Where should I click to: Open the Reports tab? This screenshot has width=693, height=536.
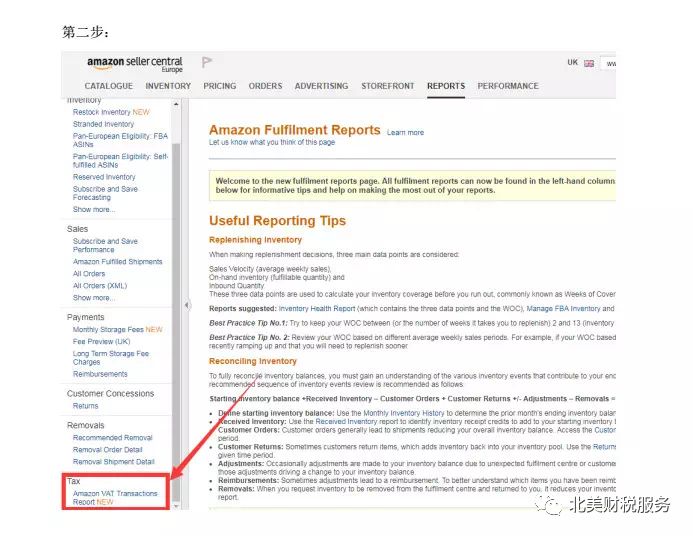(x=445, y=86)
